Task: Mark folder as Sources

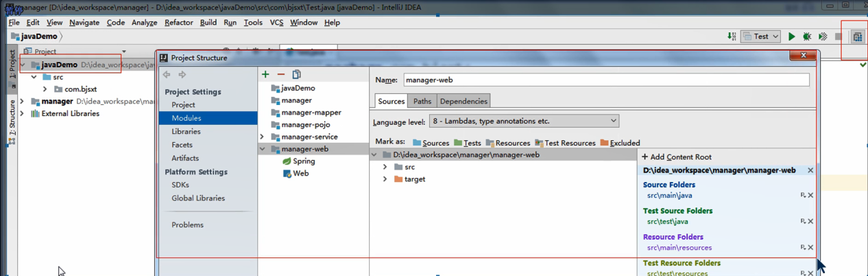Action: tap(431, 143)
